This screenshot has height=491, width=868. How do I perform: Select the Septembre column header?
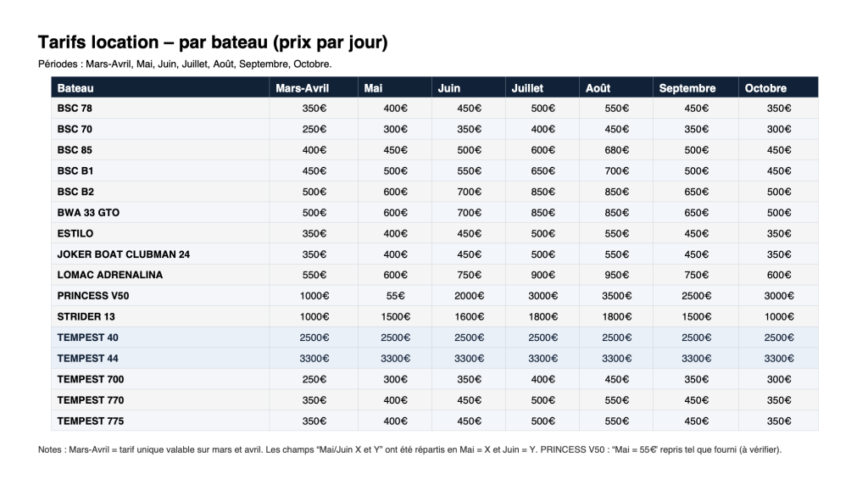687,88
